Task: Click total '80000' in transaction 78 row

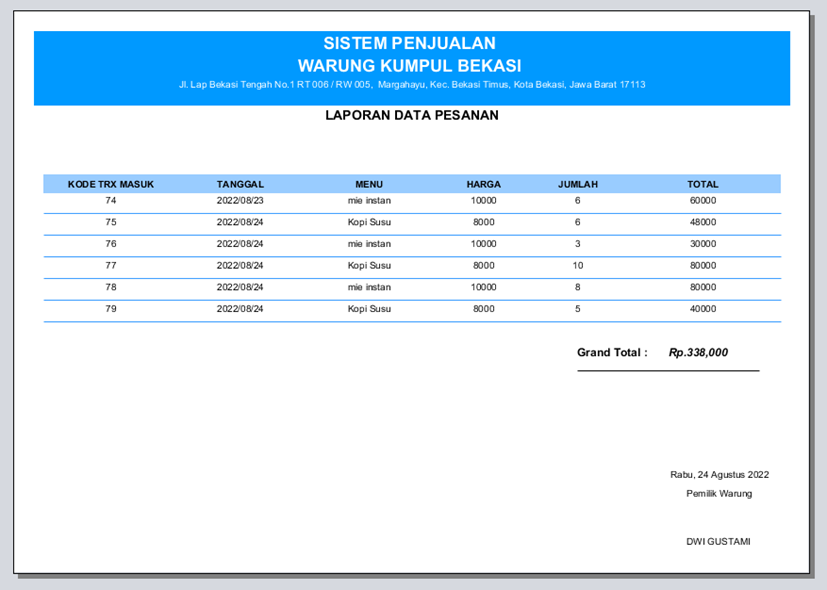Action: [703, 287]
